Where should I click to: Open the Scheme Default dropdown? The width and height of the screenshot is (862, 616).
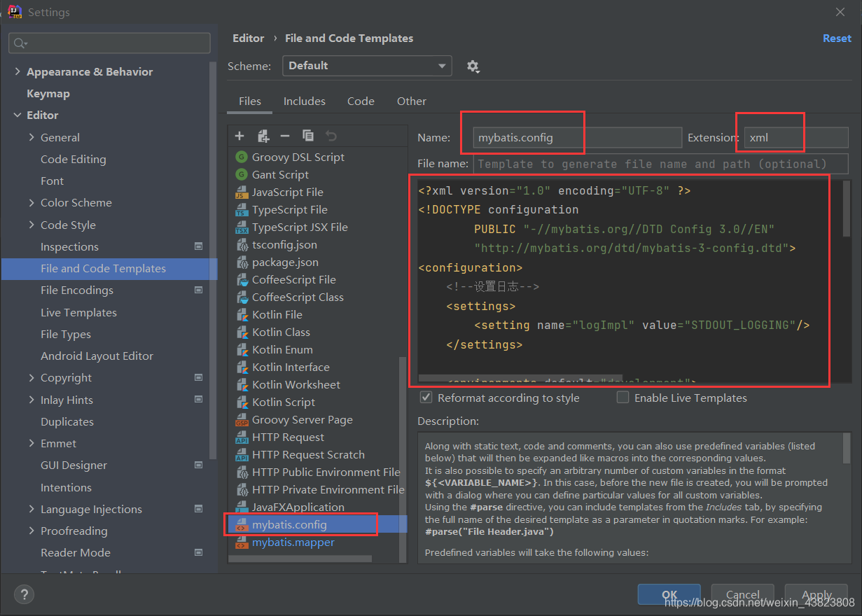pos(367,66)
